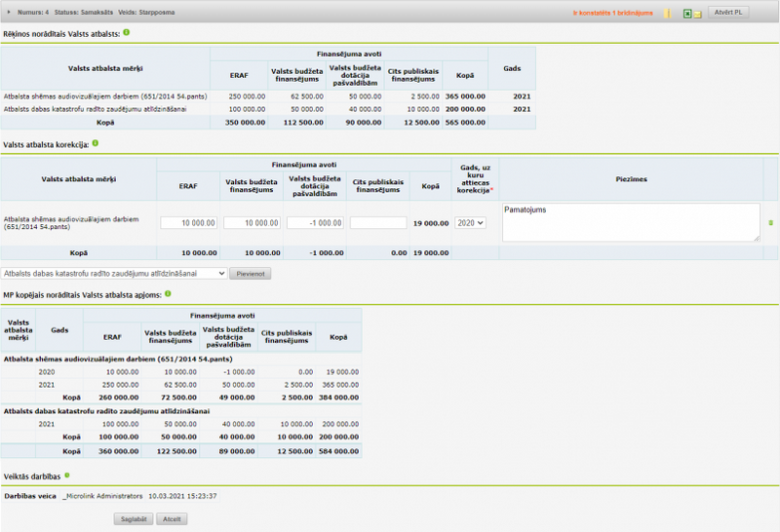Click the ERAF correction input field

point(188,223)
